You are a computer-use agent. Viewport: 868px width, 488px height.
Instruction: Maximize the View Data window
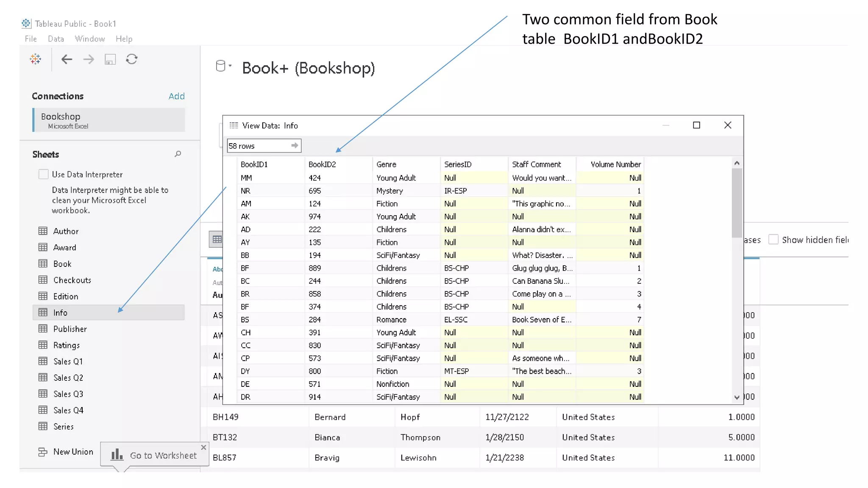(696, 125)
